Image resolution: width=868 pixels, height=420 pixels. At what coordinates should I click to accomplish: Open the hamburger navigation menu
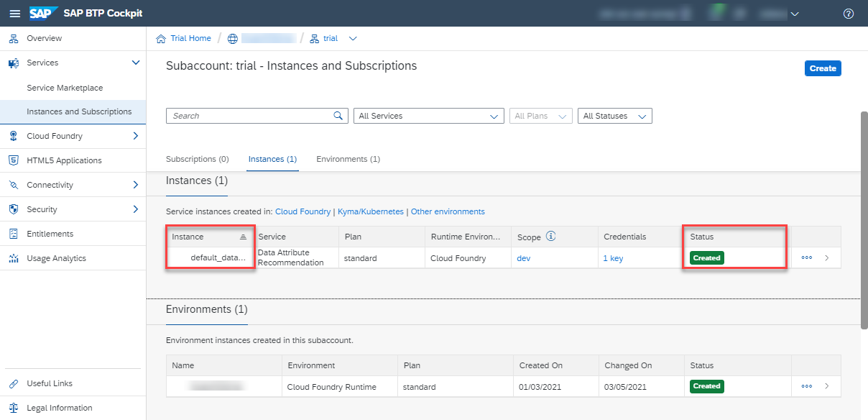coord(14,13)
